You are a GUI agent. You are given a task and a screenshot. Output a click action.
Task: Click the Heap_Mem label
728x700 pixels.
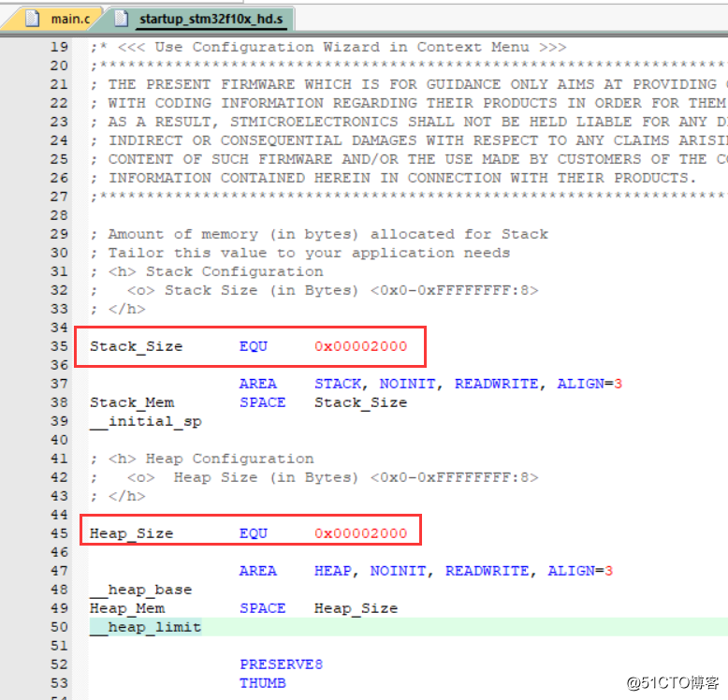[x=127, y=608]
